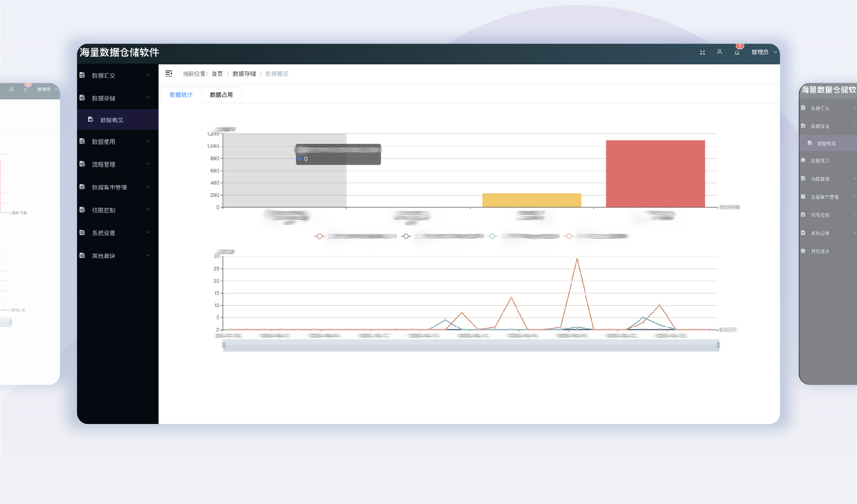Click the 权限控制 sidebar icon
This screenshot has width=857, height=504.
pos(82,210)
